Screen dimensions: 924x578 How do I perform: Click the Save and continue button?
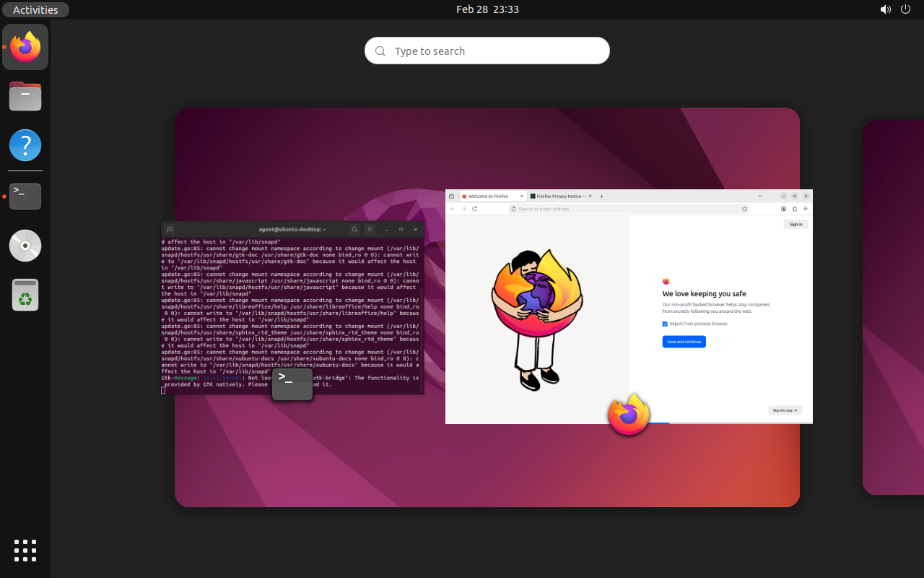[684, 341]
